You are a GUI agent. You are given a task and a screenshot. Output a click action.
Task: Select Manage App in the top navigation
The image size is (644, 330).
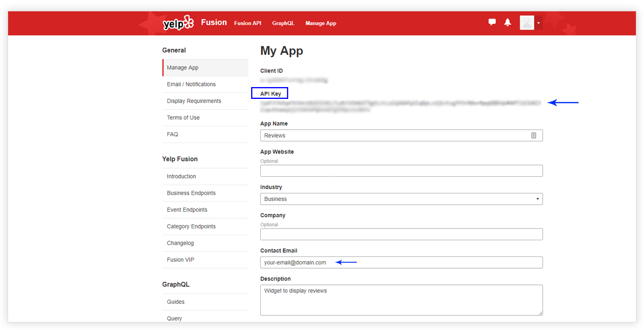(x=320, y=23)
